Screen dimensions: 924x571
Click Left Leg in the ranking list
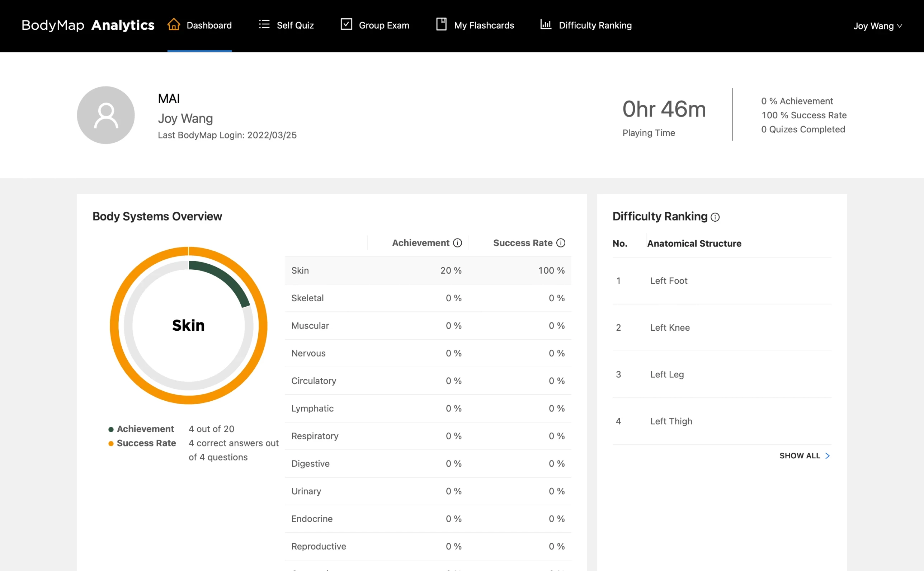pyautogui.click(x=666, y=374)
